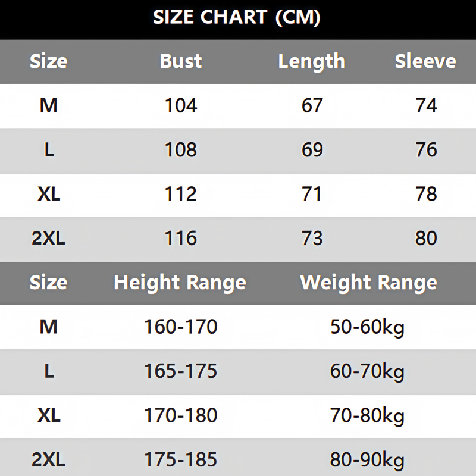The height and width of the screenshot is (476, 476).
Task: Select the bust value 104
Action: tap(181, 106)
